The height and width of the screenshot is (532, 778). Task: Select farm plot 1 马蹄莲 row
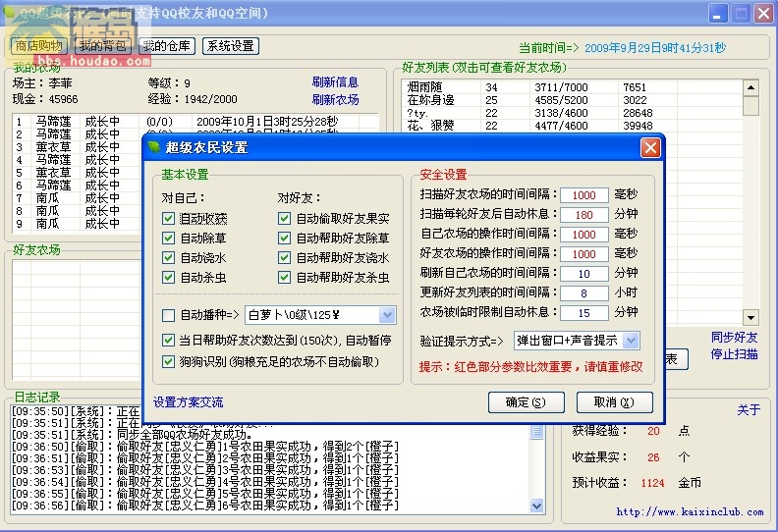pyautogui.click(x=195, y=122)
